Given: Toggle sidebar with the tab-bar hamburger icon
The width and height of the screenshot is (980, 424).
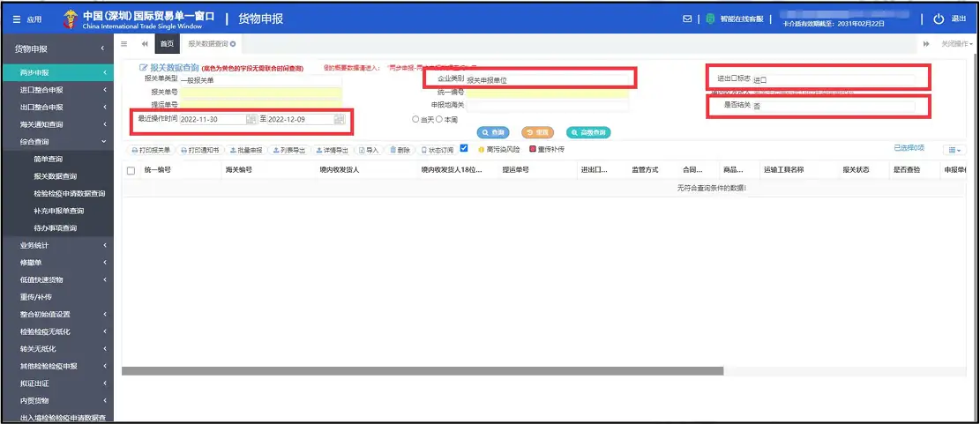Looking at the screenshot, I should pyautogui.click(x=123, y=44).
